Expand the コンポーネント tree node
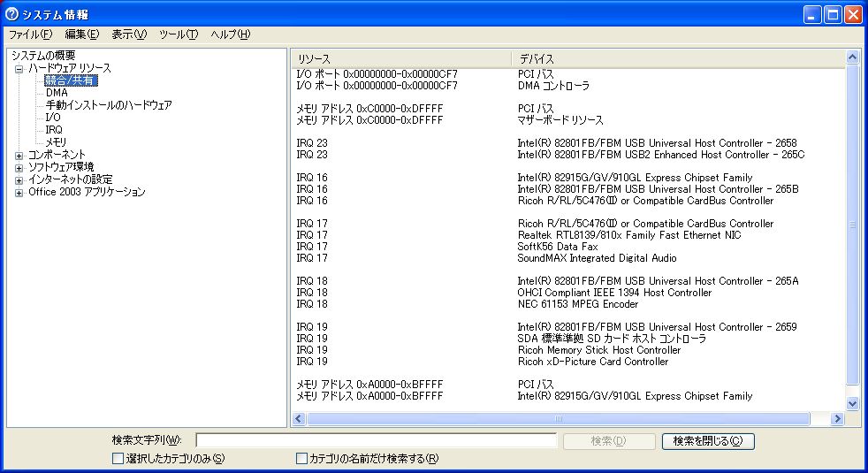 click(19, 155)
